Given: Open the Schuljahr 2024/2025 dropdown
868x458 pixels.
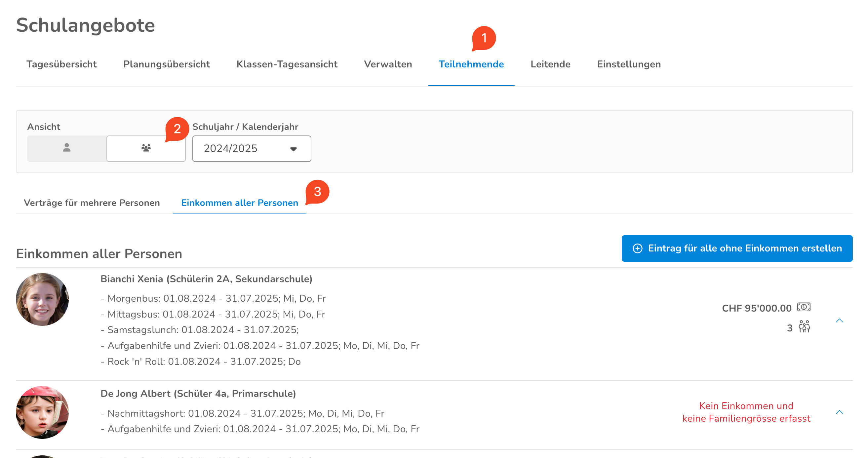Looking at the screenshot, I should pyautogui.click(x=251, y=148).
